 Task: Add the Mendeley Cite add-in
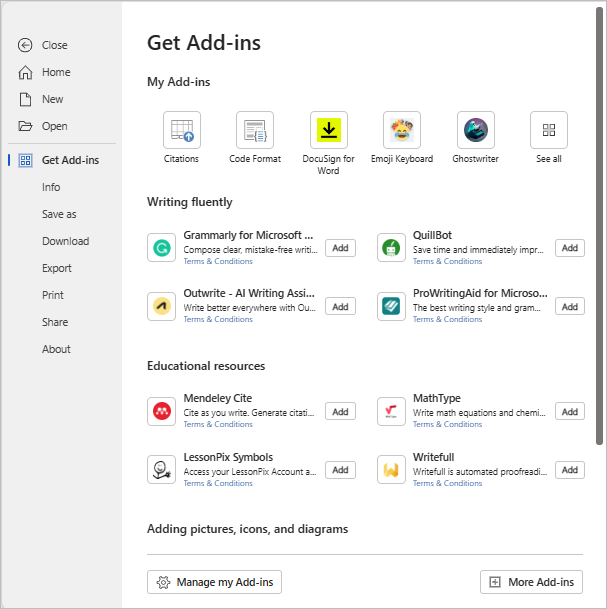click(340, 412)
